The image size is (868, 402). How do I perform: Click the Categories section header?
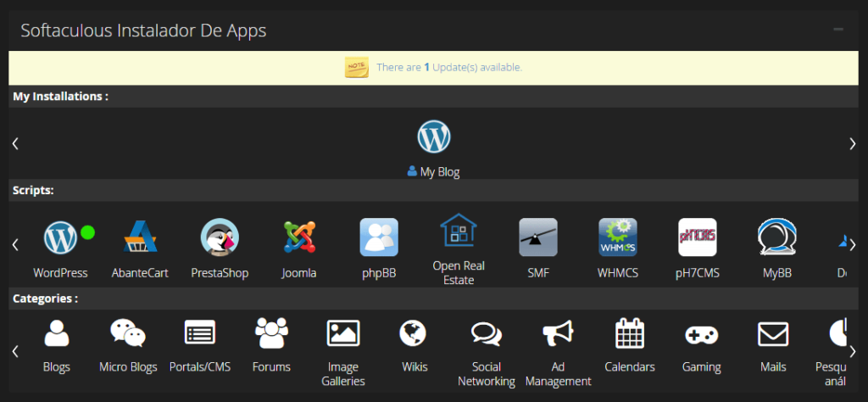(x=46, y=299)
